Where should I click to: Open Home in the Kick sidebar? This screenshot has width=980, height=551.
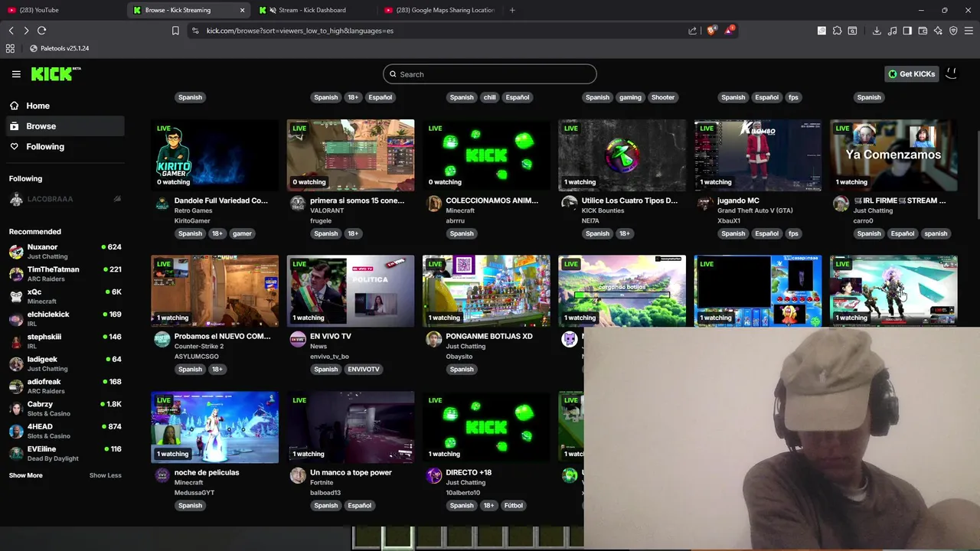(x=64, y=106)
